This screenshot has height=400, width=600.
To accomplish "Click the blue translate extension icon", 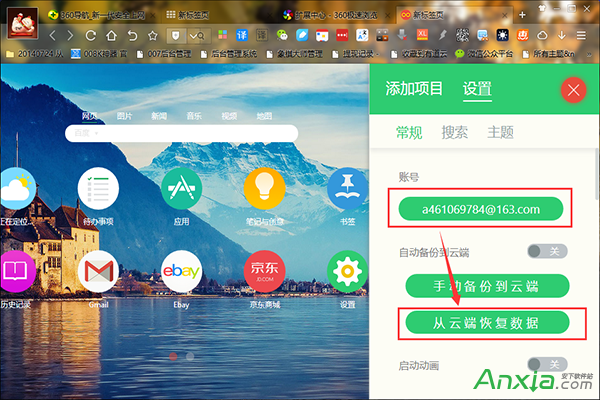I will pyautogui.click(x=242, y=35).
